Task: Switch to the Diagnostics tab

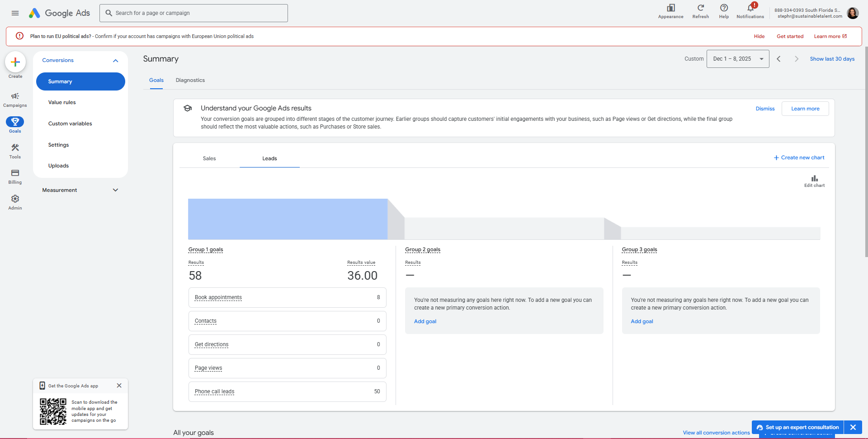Action: (x=190, y=80)
